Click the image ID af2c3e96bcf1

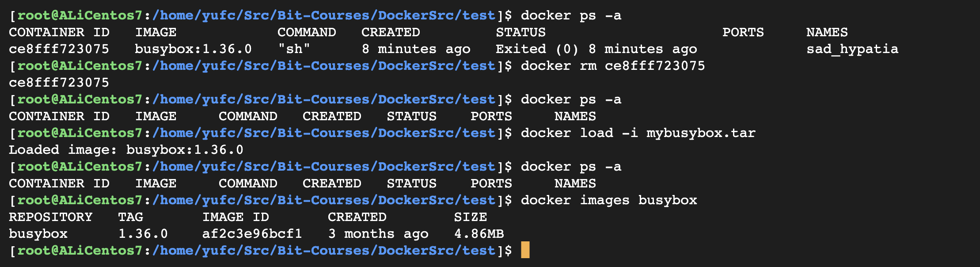[x=252, y=234]
